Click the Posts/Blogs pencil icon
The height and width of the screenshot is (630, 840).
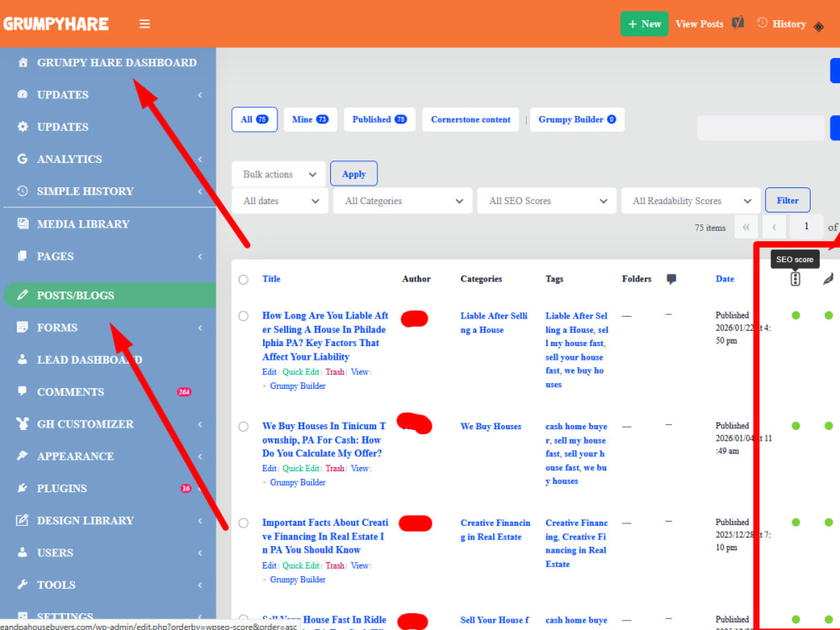(22, 295)
